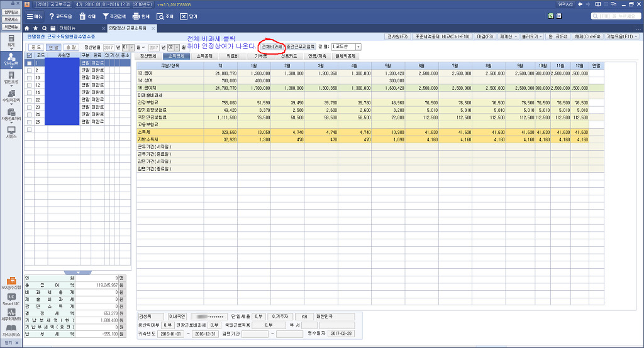644x348 pixels.
Task: Toggle the select-all checkbox in the employee list header
Action: click(x=29, y=55)
